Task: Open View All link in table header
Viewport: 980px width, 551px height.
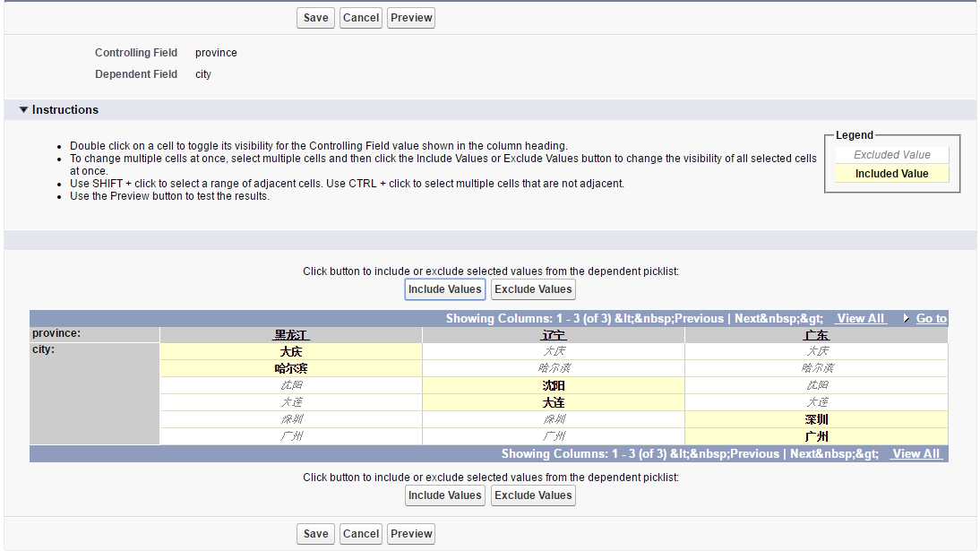Action: click(x=861, y=318)
